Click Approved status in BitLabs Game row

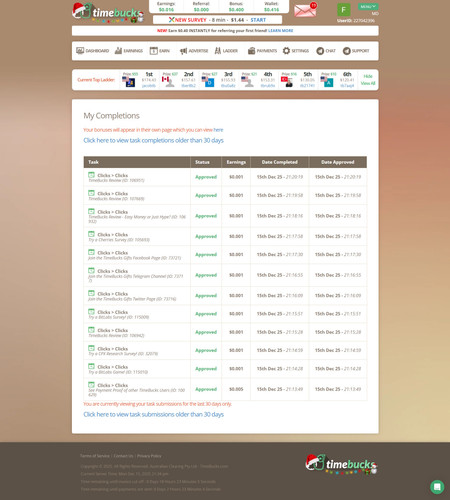coord(206,369)
